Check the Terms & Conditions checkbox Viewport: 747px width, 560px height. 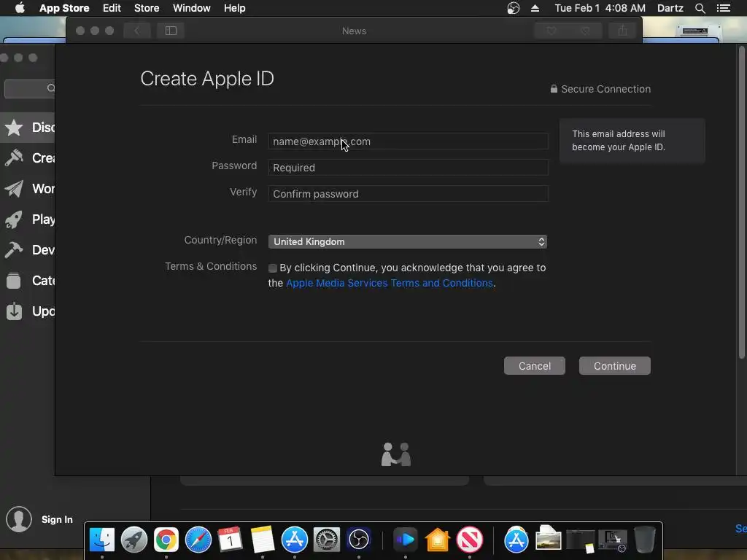273,268
